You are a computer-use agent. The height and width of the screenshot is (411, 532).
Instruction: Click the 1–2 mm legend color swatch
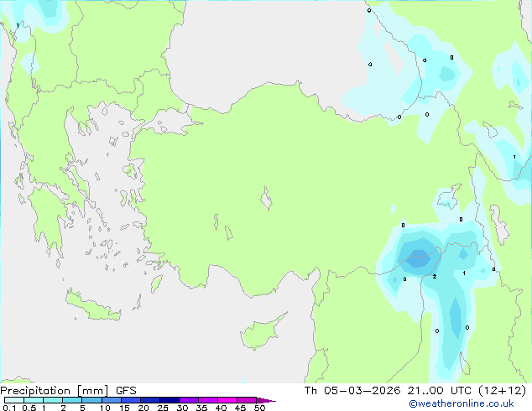(x=53, y=400)
